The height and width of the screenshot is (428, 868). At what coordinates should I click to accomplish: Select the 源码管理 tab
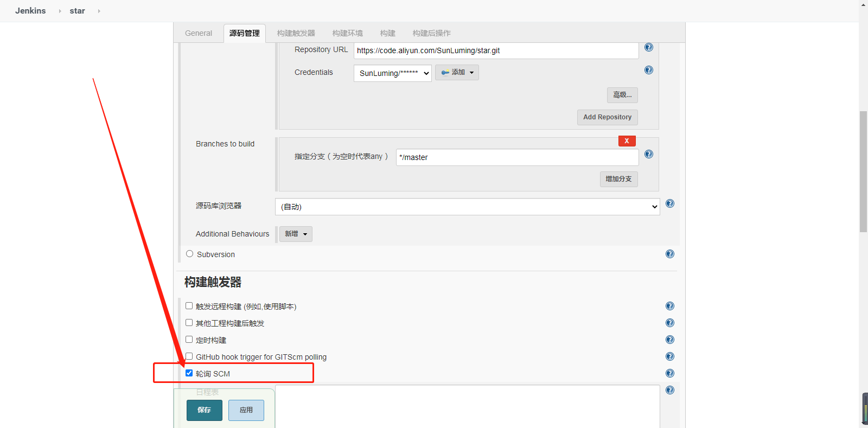(245, 33)
